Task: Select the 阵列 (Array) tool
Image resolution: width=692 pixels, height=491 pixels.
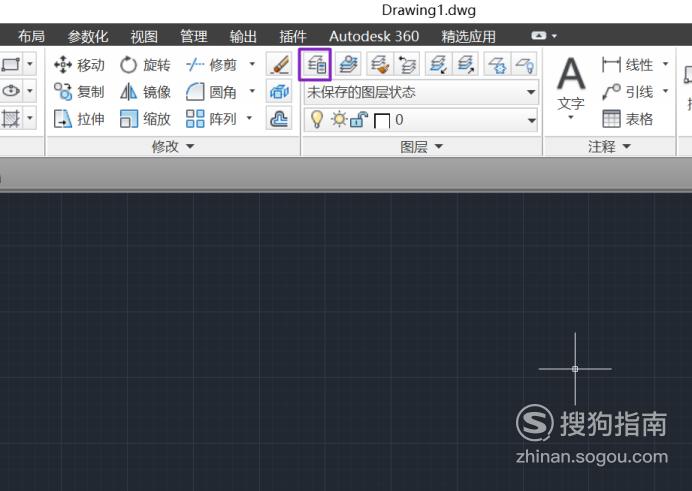Action: pyautogui.click(x=212, y=119)
